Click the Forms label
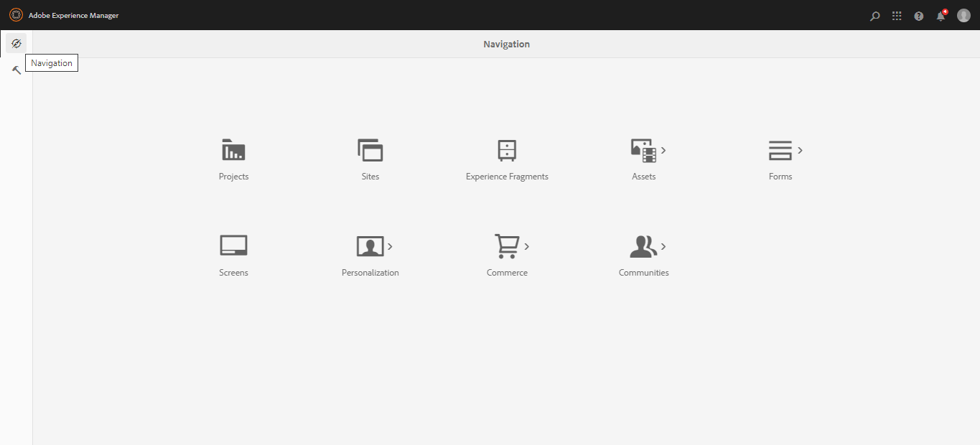Image resolution: width=980 pixels, height=445 pixels. [780, 177]
